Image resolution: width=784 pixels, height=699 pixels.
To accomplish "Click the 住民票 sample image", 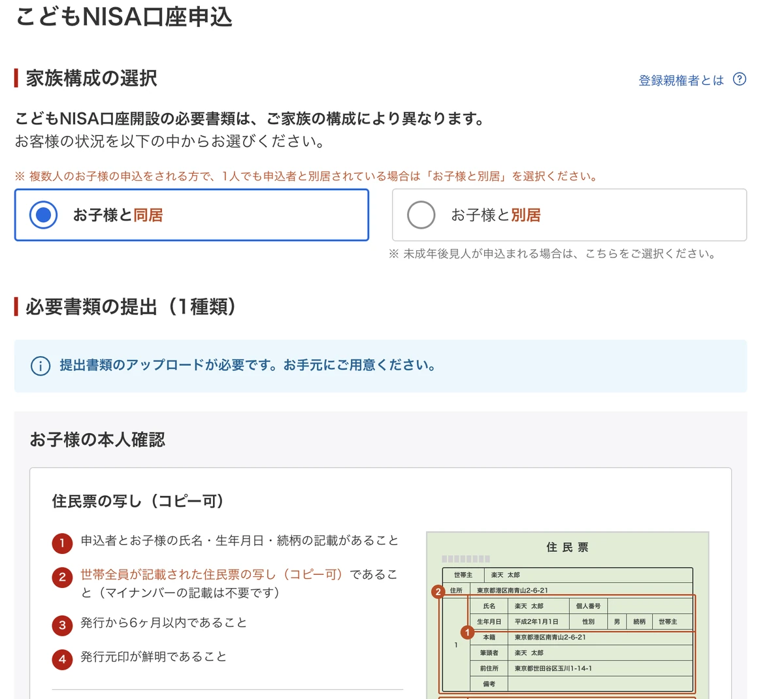I will (x=567, y=615).
